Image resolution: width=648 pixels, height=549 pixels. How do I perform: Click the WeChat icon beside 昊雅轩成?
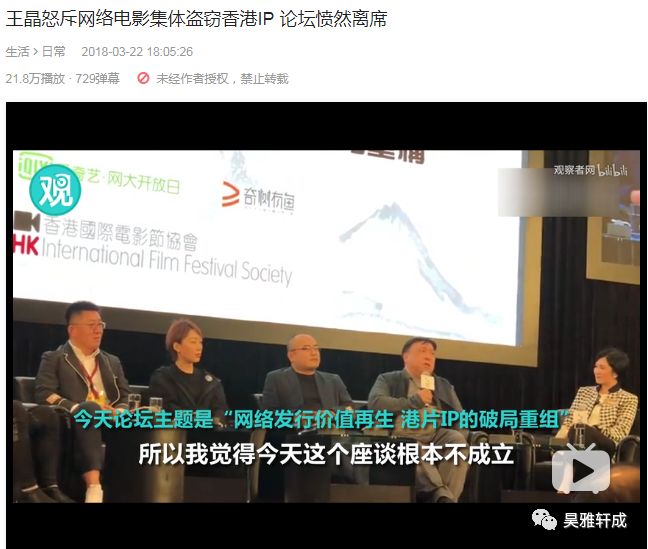(544, 519)
